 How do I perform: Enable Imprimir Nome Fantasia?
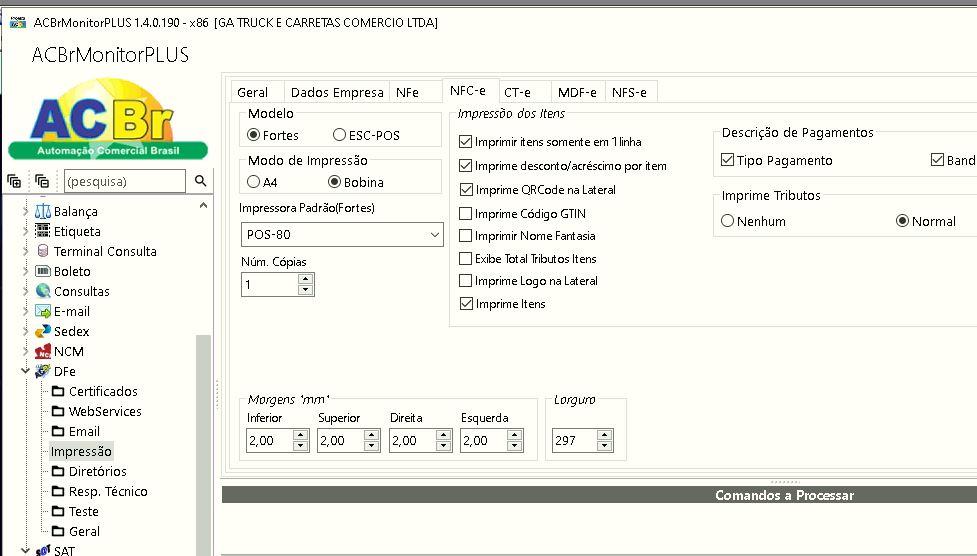[x=465, y=236]
